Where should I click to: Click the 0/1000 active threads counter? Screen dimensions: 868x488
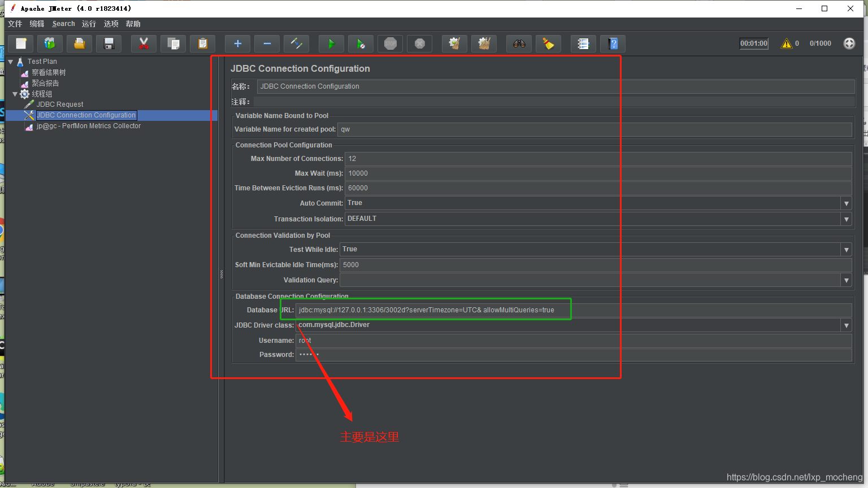tap(820, 43)
